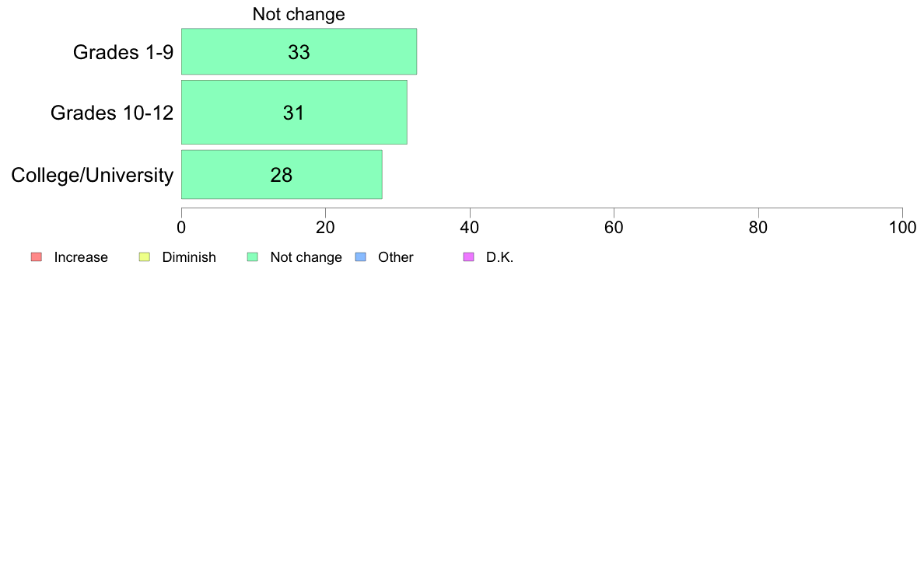Select the Diminish legend label

click(189, 257)
